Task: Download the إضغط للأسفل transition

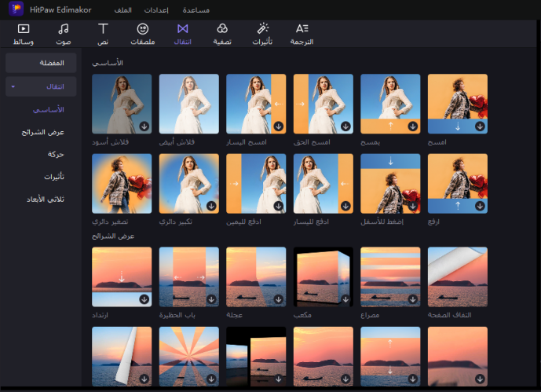Action: click(x=413, y=206)
